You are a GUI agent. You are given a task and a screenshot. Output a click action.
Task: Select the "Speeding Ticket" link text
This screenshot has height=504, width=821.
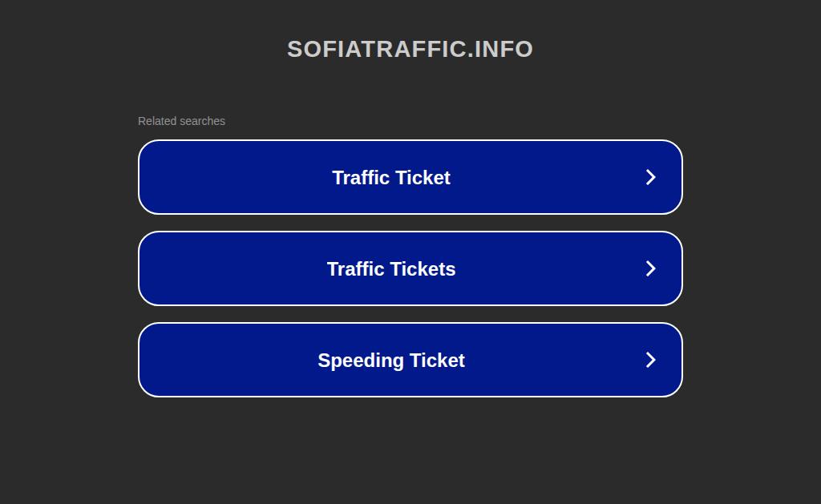tap(391, 361)
